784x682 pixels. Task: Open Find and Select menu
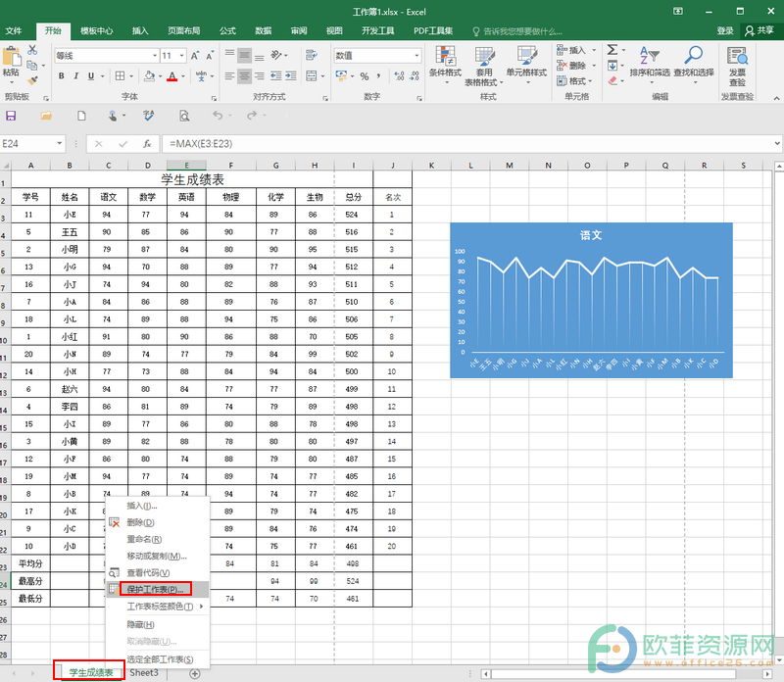(694, 65)
